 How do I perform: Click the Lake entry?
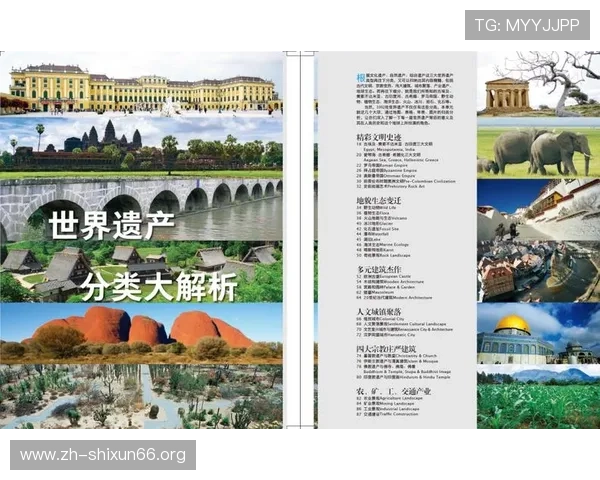(368, 239)
